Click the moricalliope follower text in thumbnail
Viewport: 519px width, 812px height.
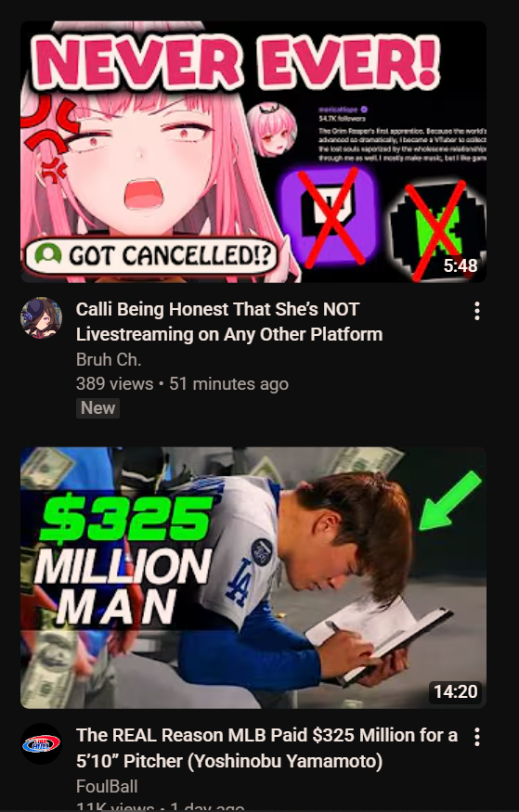click(343, 114)
